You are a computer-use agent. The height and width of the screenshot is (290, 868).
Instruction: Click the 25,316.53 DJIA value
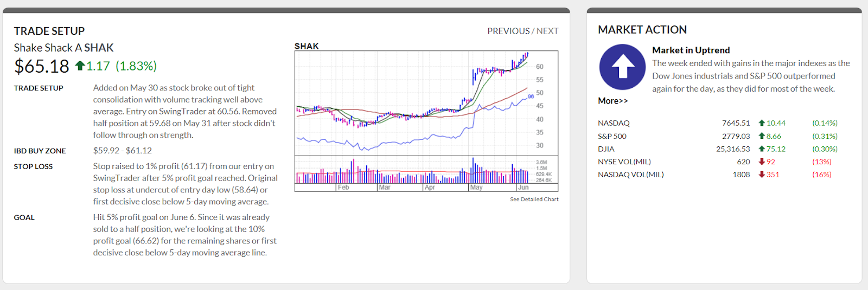pos(733,149)
